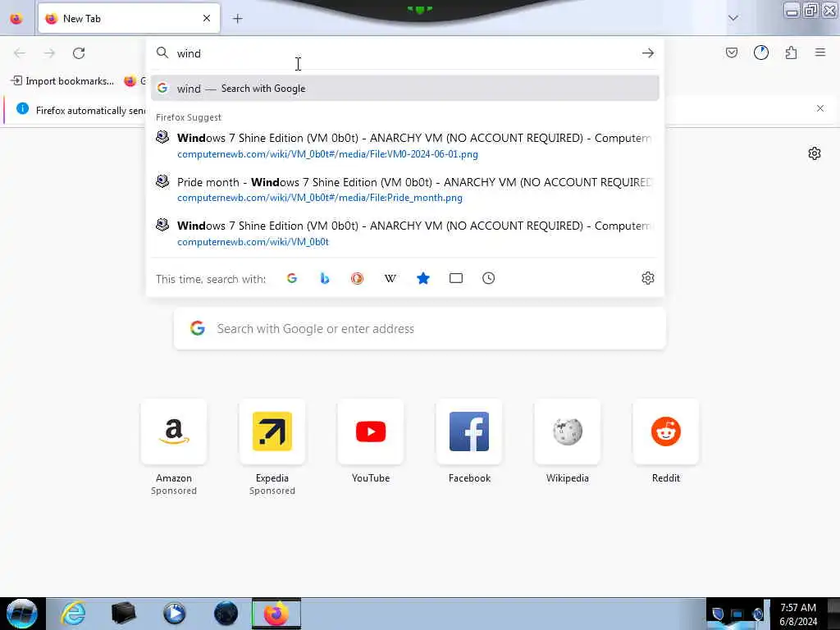Search open tabs with the tab icon
Viewport: 840px width, 630px height.
pos(456,278)
